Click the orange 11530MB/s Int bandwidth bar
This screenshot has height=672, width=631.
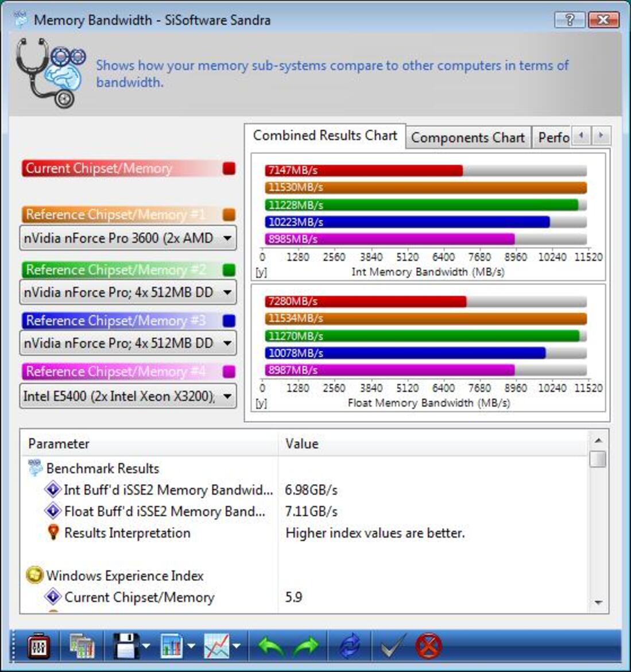coord(426,187)
